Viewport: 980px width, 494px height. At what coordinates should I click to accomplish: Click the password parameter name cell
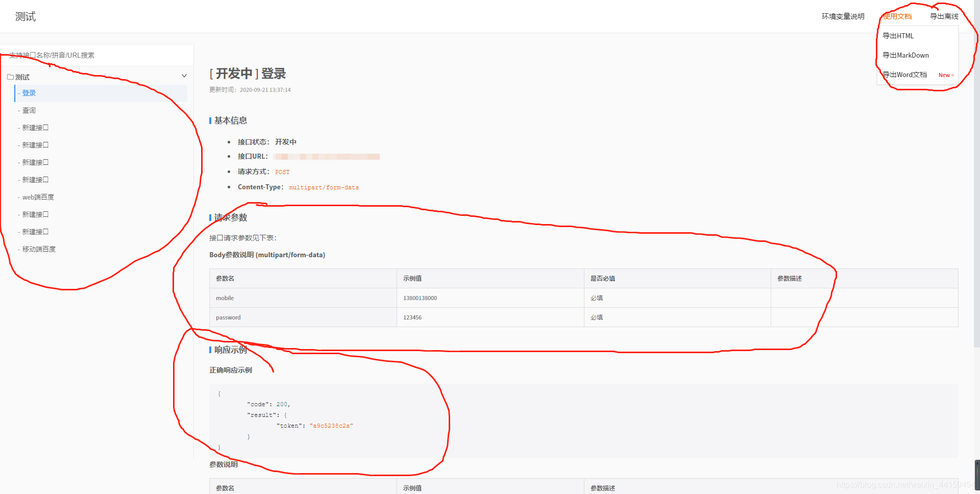[303, 317]
